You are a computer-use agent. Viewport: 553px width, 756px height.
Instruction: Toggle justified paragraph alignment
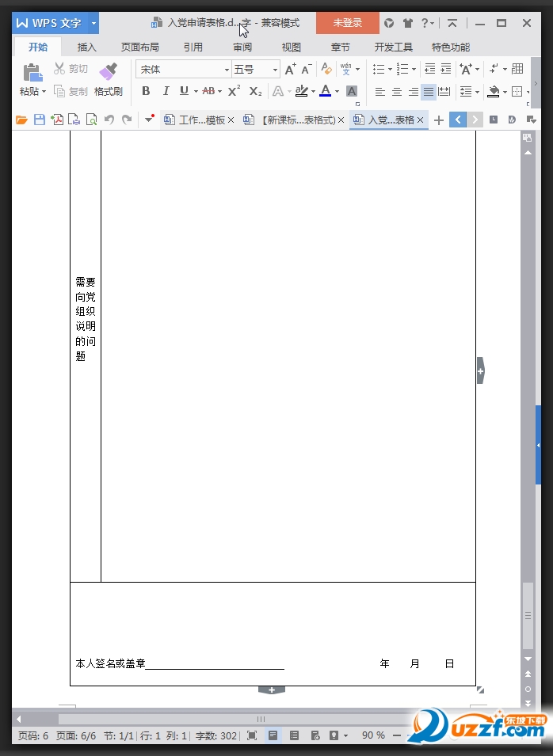(x=428, y=92)
